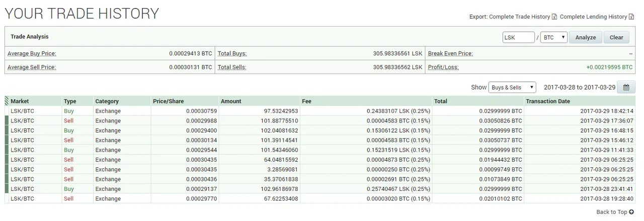Click transaction date 2017-03-29 17:36:07
Screen dimensions: 644x221
[607, 121]
